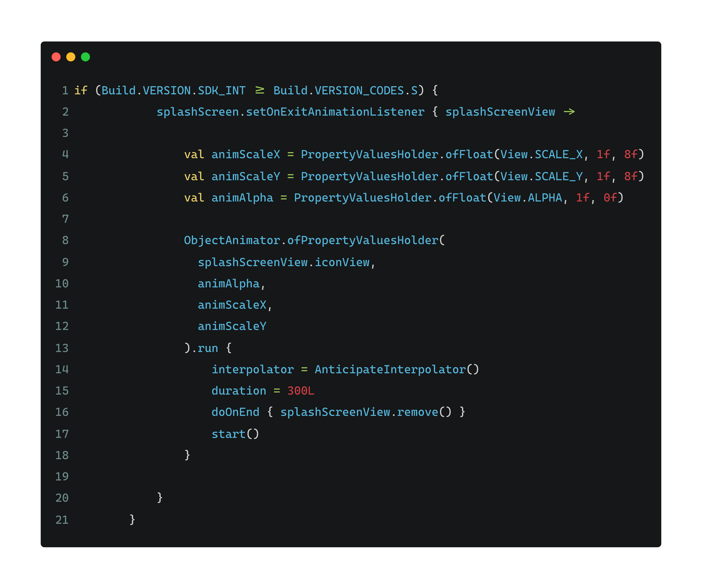Click line number 21 in gutter
This screenshot has width=702, height=588.
62,520
